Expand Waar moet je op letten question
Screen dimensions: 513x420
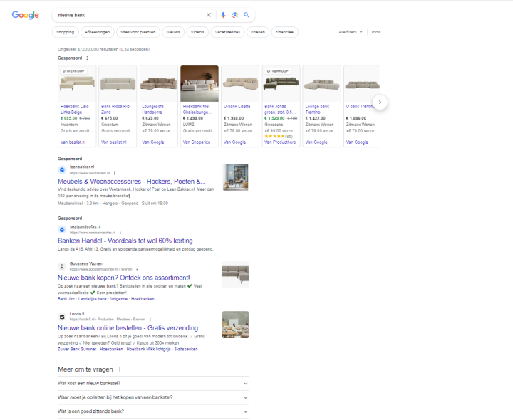point(153,397)
